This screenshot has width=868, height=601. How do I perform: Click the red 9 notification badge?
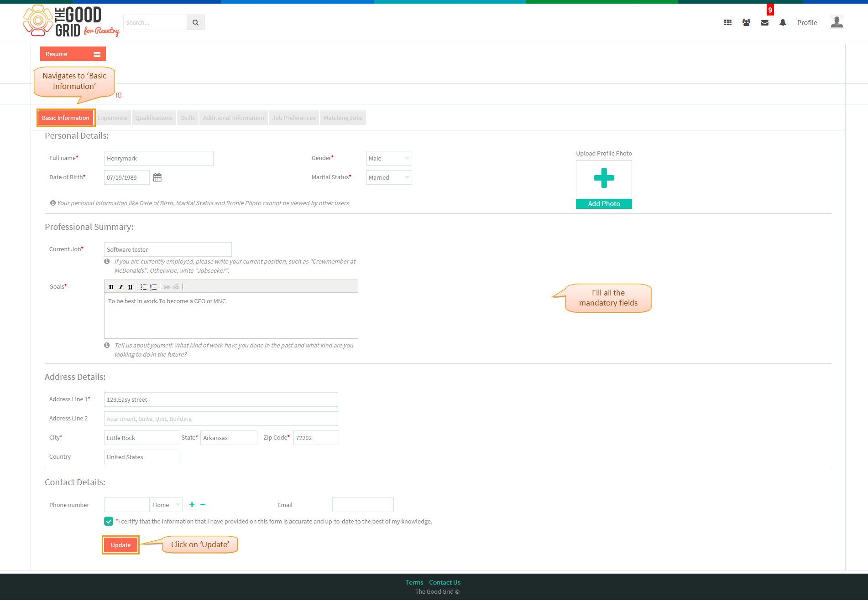770,10
